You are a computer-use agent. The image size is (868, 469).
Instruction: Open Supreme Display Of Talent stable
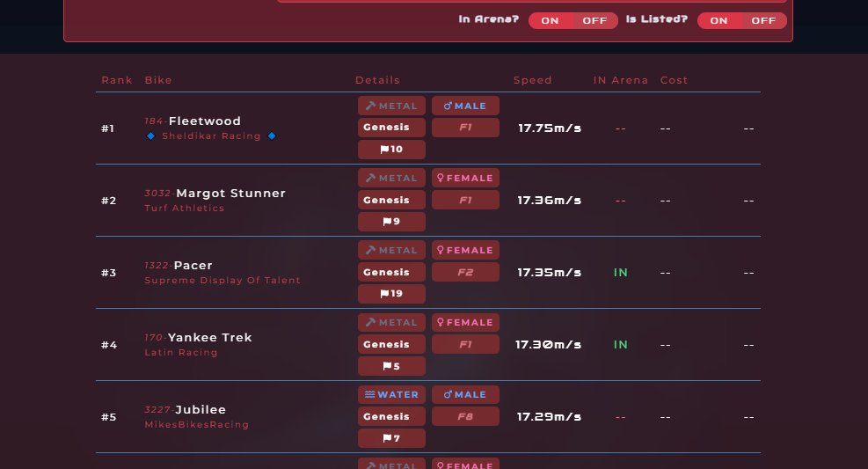click(222, 280)
